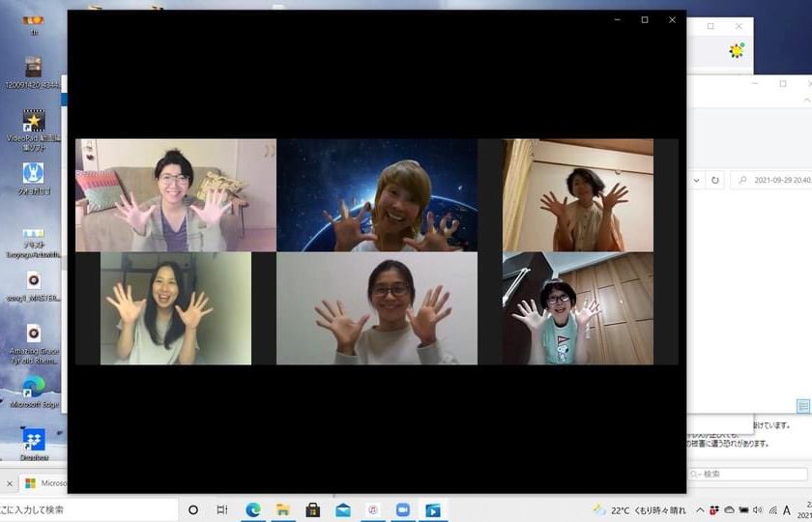Open the Microsoft Store taskbar icon
This screenshot has height=522, width=812.
point(313,509)
